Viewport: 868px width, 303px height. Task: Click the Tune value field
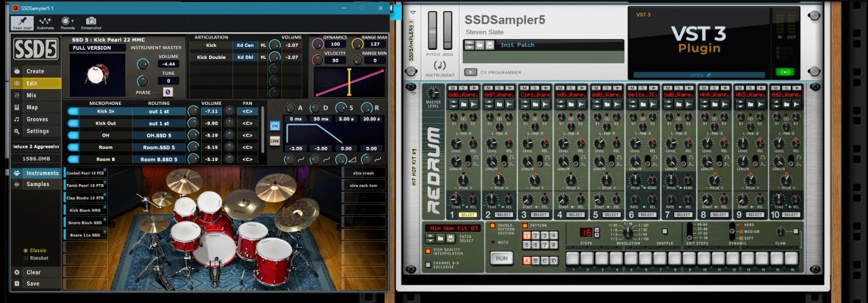[x=168, y=80]
